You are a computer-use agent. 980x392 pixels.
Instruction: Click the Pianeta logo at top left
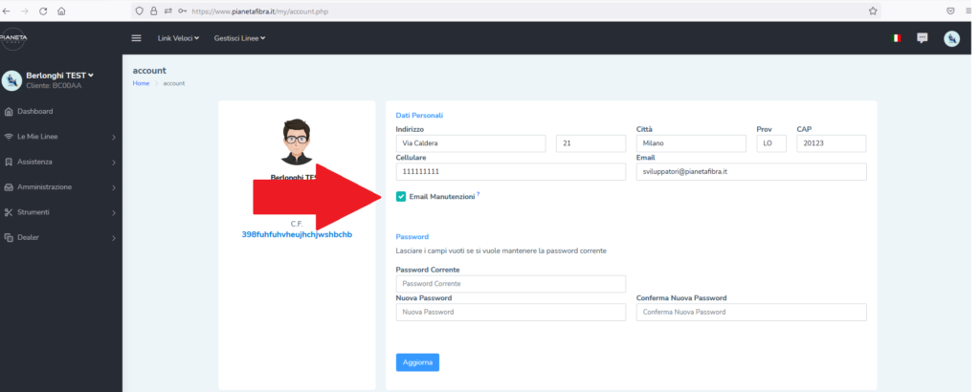(11, 38)
